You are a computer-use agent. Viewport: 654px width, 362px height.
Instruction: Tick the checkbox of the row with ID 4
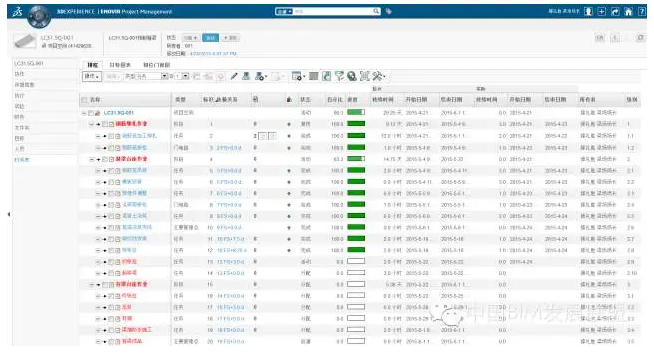click(105, 159)
